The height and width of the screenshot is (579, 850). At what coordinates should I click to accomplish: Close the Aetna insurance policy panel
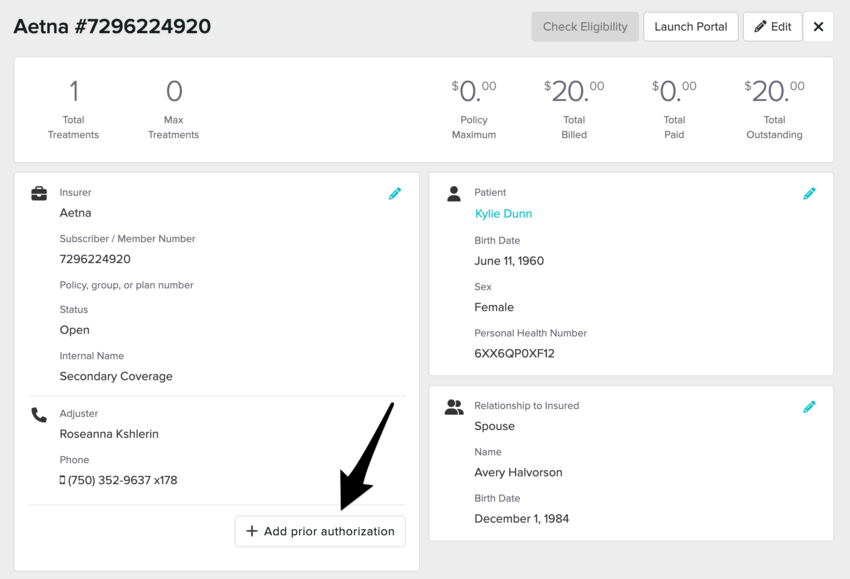(819, 27)
